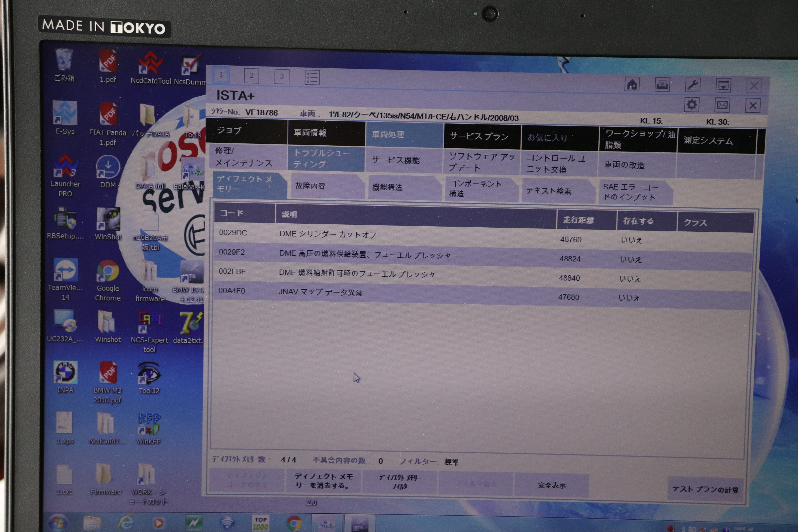
Task: Sort by the 存在する column header
Action: (x=647, y=221)
